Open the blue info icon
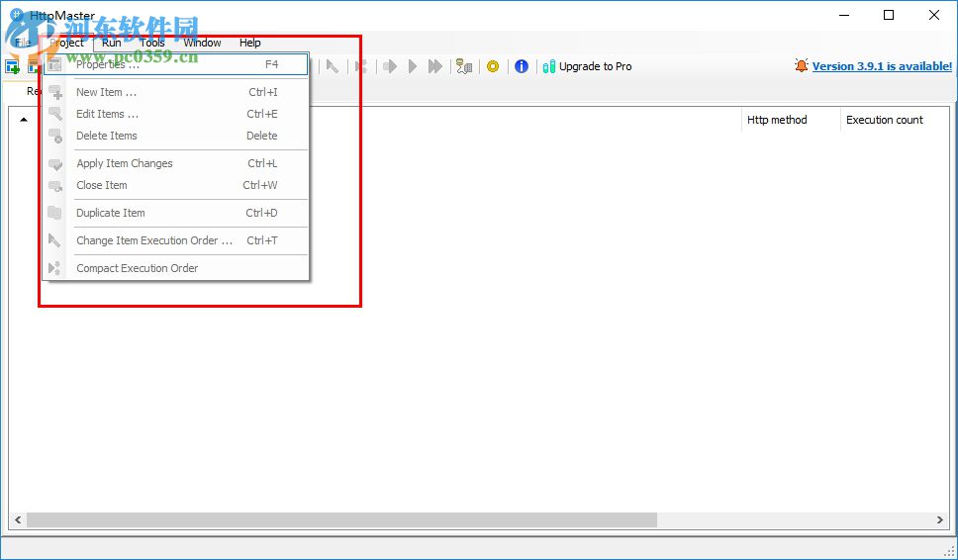958x560 pixels. pos(522,66)
